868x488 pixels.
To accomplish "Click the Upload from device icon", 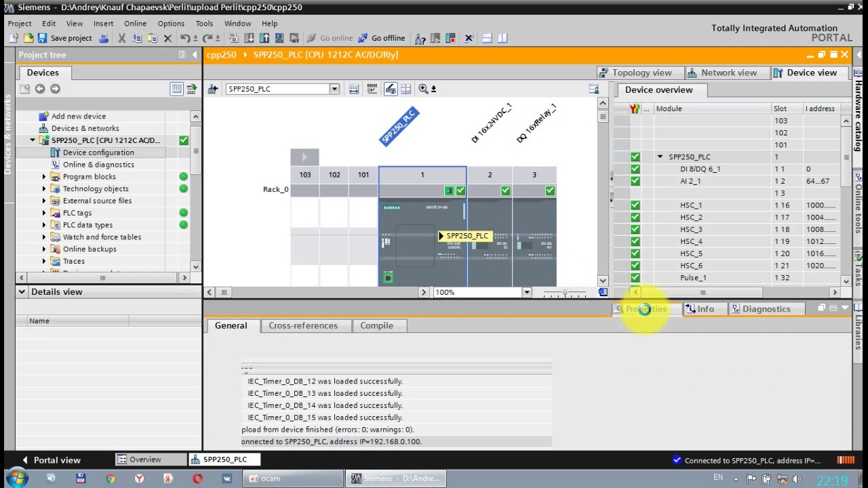I will (264, 39).
